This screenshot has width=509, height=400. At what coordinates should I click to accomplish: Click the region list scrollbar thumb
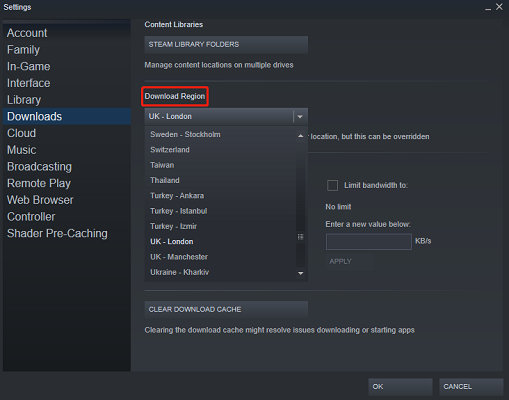pos(301,237)
